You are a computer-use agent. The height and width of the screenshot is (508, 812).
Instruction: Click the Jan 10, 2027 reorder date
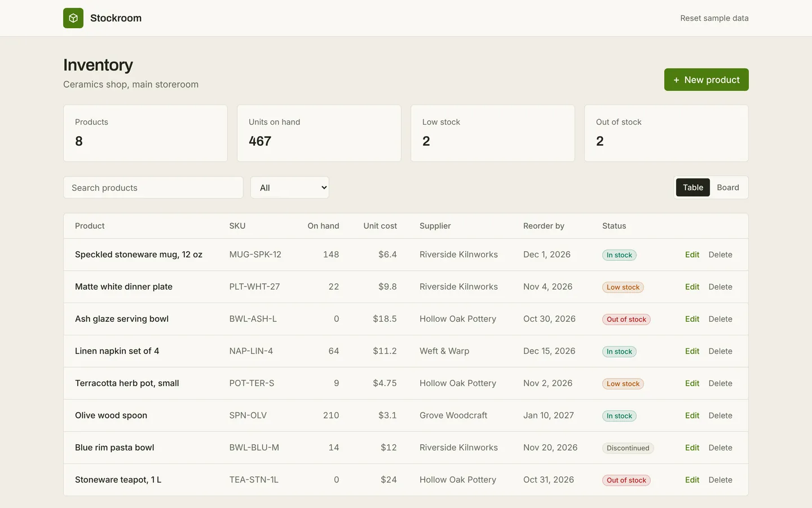(x=549, y=415)
